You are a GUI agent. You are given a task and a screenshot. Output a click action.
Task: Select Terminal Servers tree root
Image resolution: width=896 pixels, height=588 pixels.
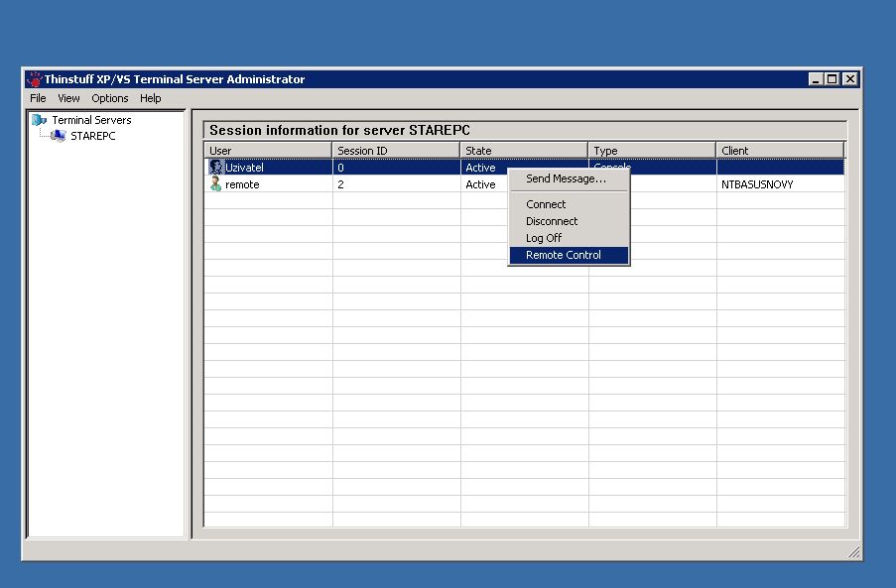point(91,120)
